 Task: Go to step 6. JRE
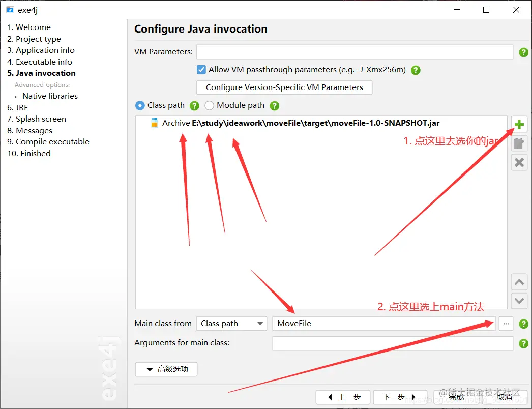click(18, 108)
